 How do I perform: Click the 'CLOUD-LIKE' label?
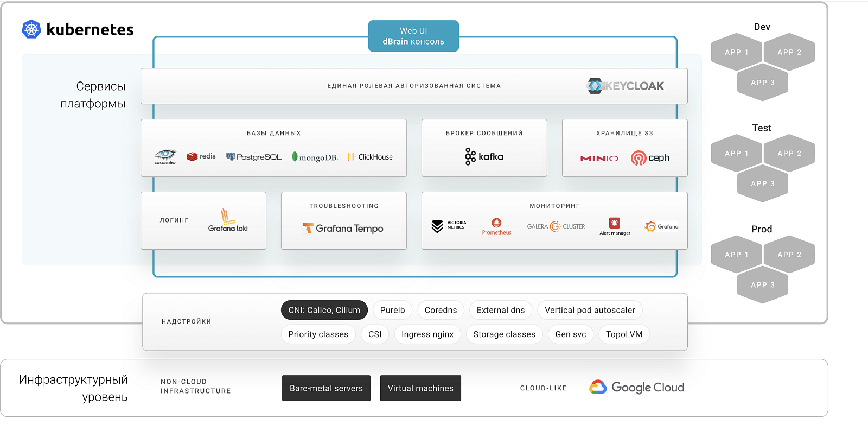(x=544, y=388)
